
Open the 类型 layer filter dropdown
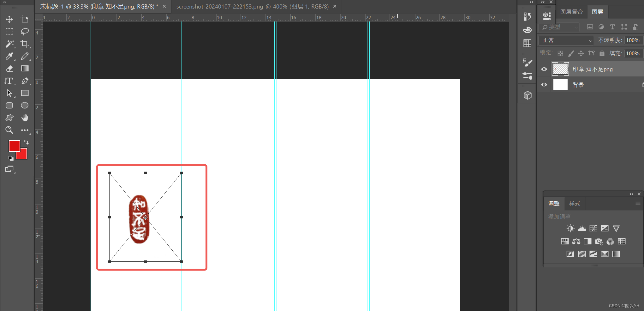tap(559, 27)
